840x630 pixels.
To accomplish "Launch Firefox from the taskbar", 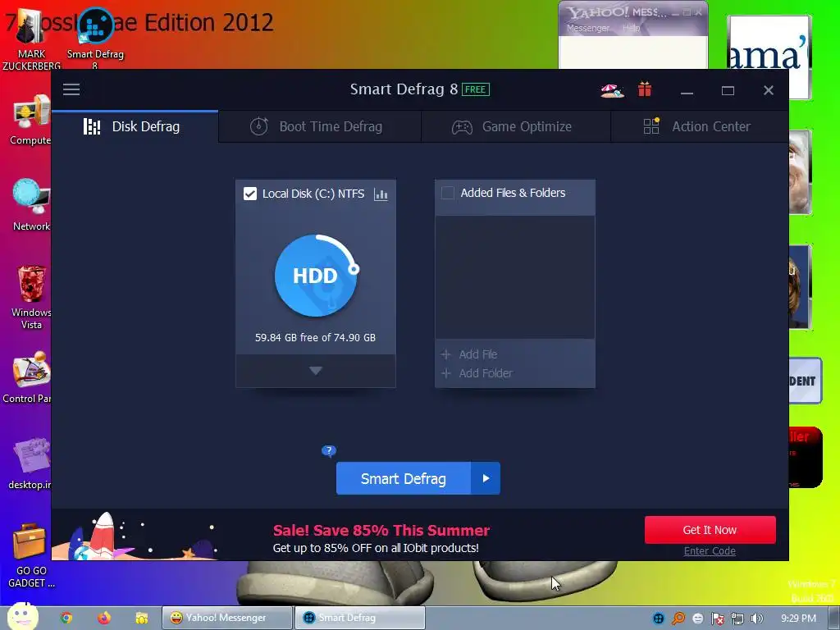I will click(104, 618).
